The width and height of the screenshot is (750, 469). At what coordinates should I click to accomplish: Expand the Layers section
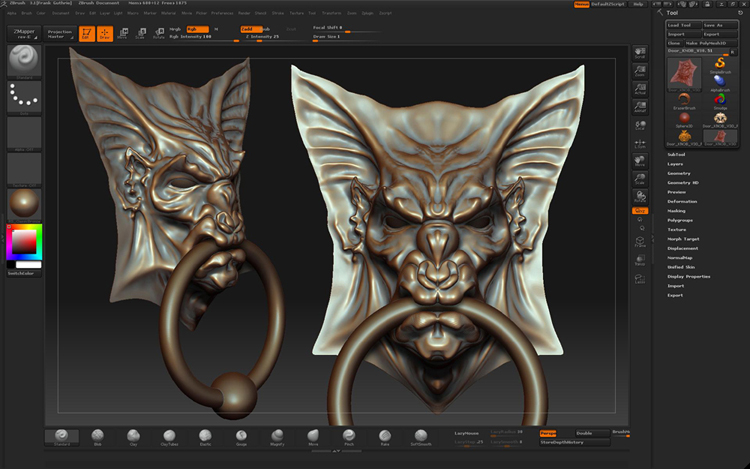point(675,164)
